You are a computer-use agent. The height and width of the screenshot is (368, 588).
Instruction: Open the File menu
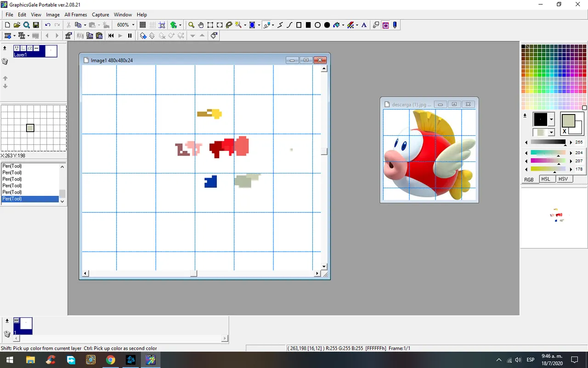(9, 15)
